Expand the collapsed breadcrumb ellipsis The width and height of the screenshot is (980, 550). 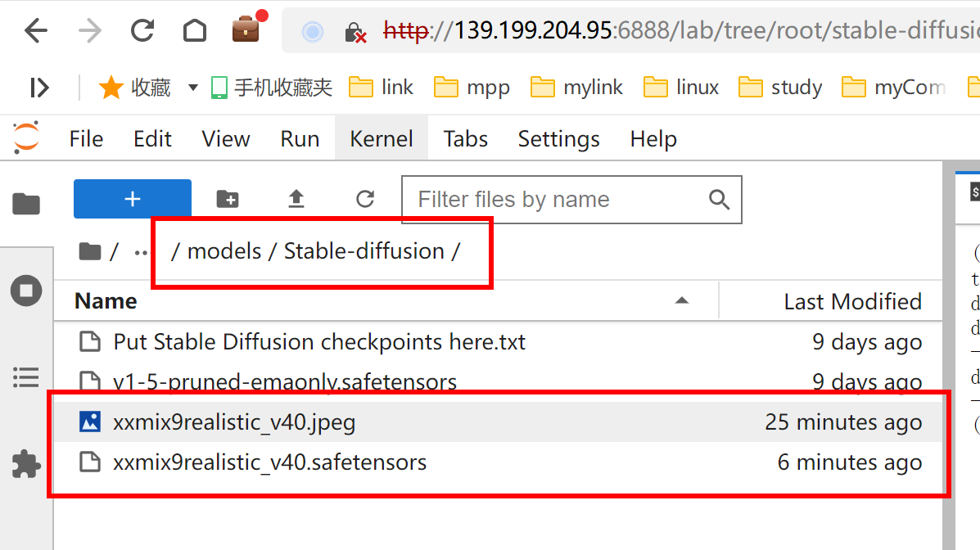(141, 251)
